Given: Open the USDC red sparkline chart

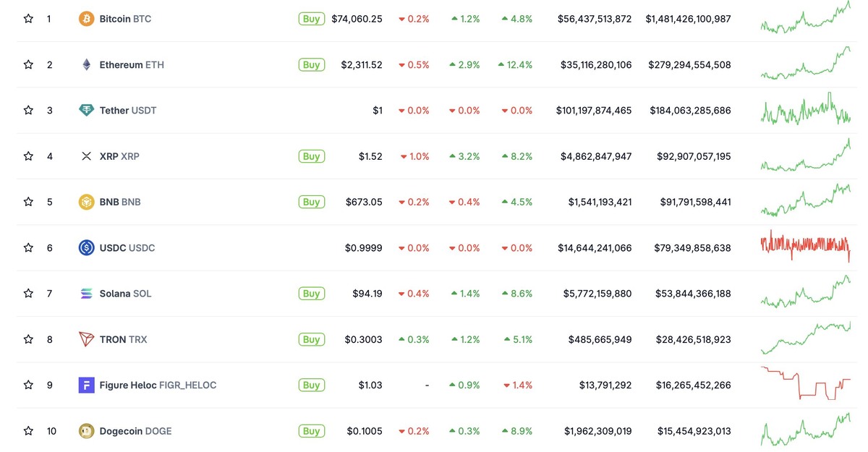Looking at the screenshot, I should pyautogui.click(x=806, y=246).
